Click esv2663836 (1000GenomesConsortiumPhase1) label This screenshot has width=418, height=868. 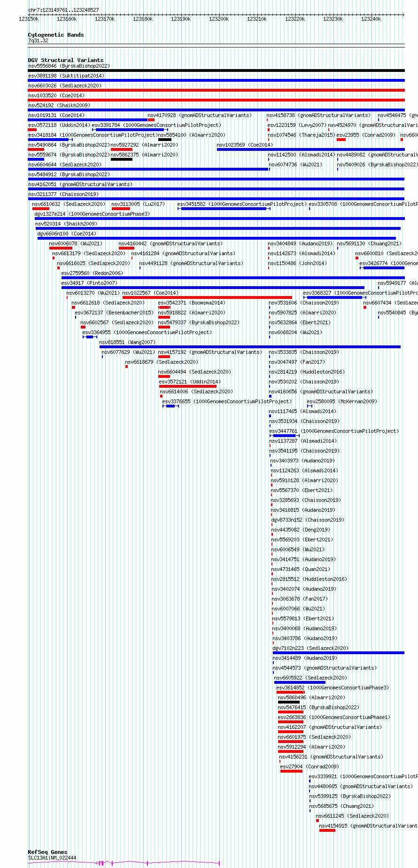(334, 718)
